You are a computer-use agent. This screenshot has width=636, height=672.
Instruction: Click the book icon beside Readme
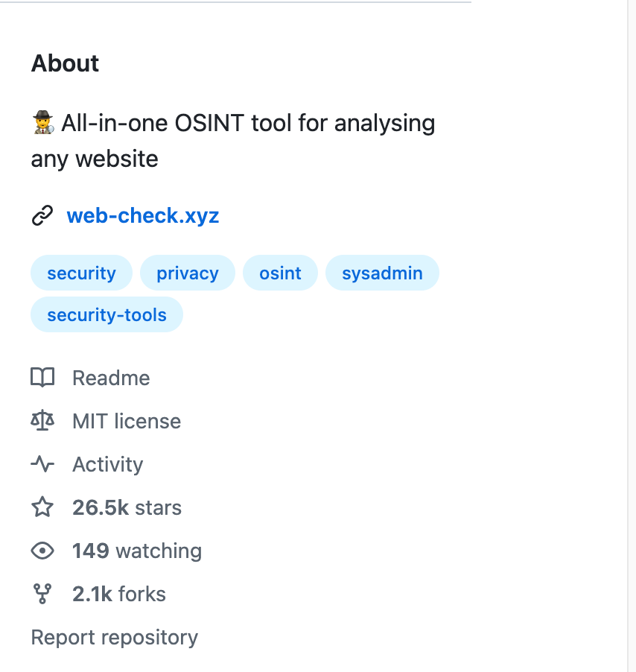[x=42, y=378]
